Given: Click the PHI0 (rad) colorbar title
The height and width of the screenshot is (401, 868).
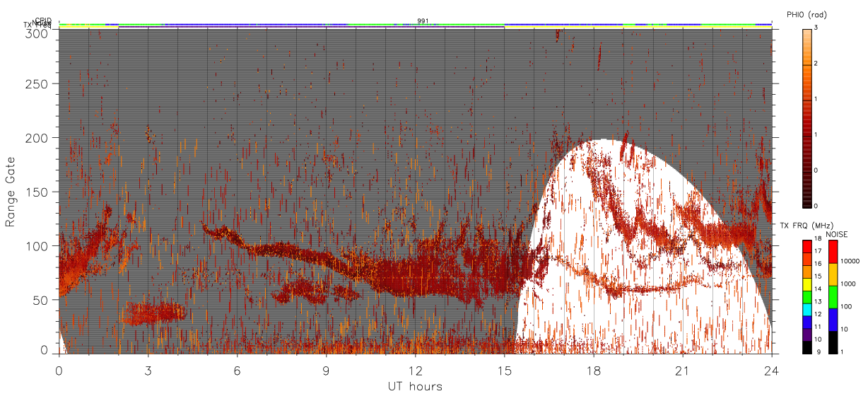Looking at the screenshot, I should point(807,15).
